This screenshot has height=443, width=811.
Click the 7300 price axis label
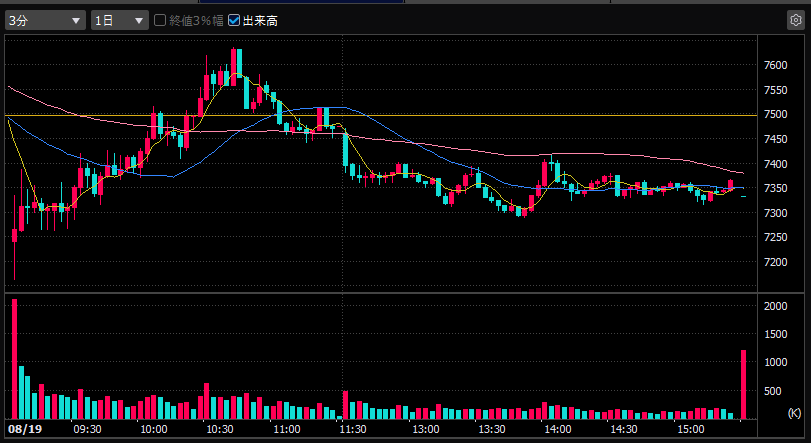coord(775,213)
